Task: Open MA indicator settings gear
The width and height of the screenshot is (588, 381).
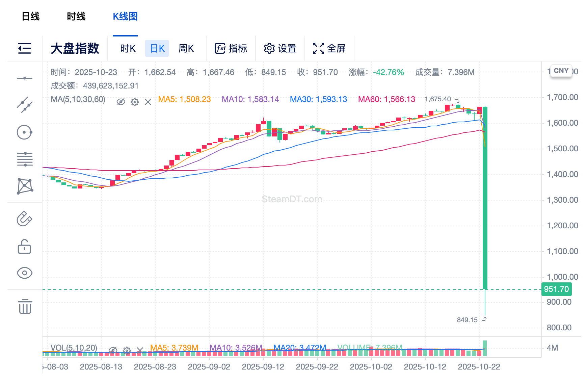Action: [134, 102]
